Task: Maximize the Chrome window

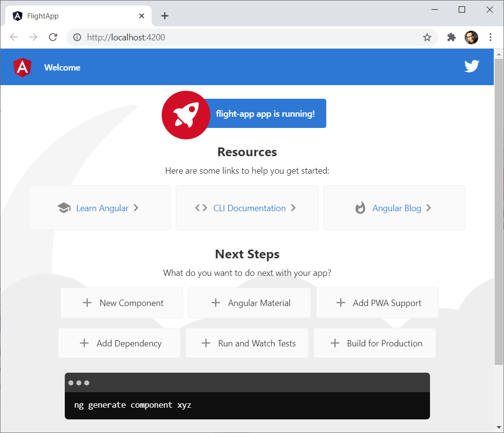Action: point(462,10)
